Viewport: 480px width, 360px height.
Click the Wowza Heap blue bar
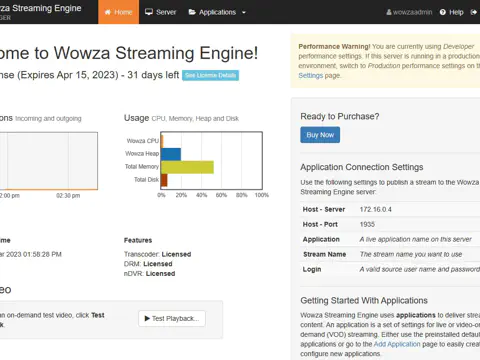click(x=171, y=154)
